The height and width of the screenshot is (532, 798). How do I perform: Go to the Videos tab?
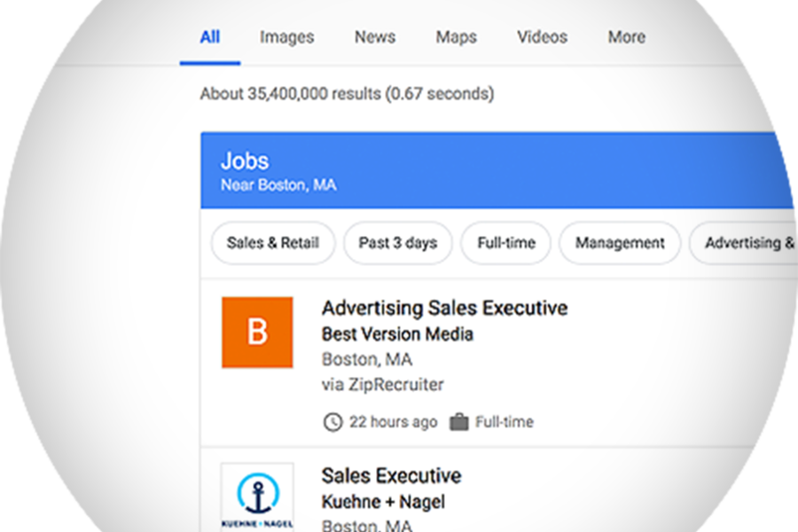coord(543,37)
